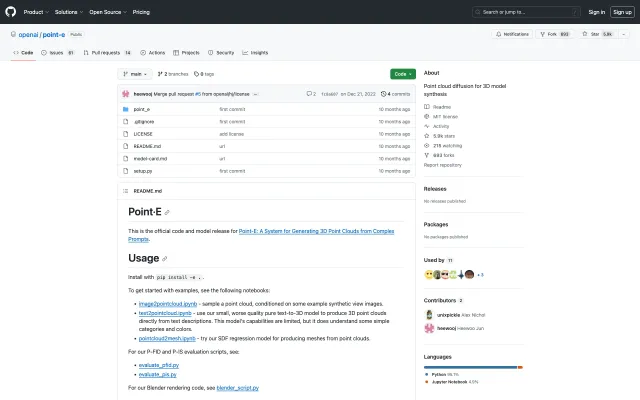640x400 pixels.
Task: Open the README outline list icon
Action: point(126,190)
